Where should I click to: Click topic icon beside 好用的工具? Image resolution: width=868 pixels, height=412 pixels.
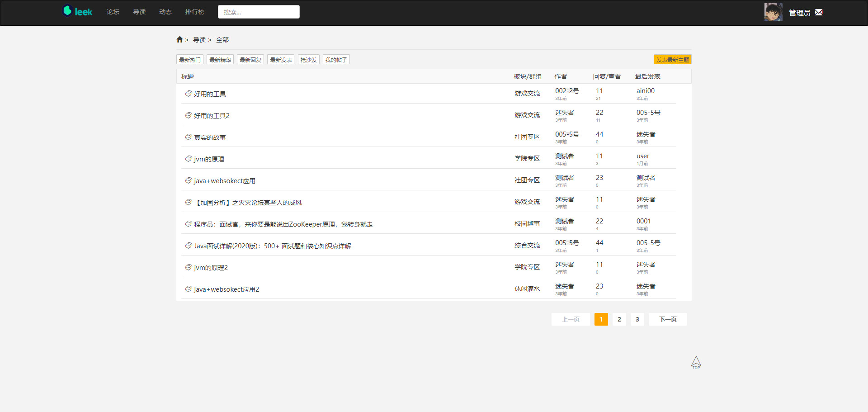click(189, 94)
